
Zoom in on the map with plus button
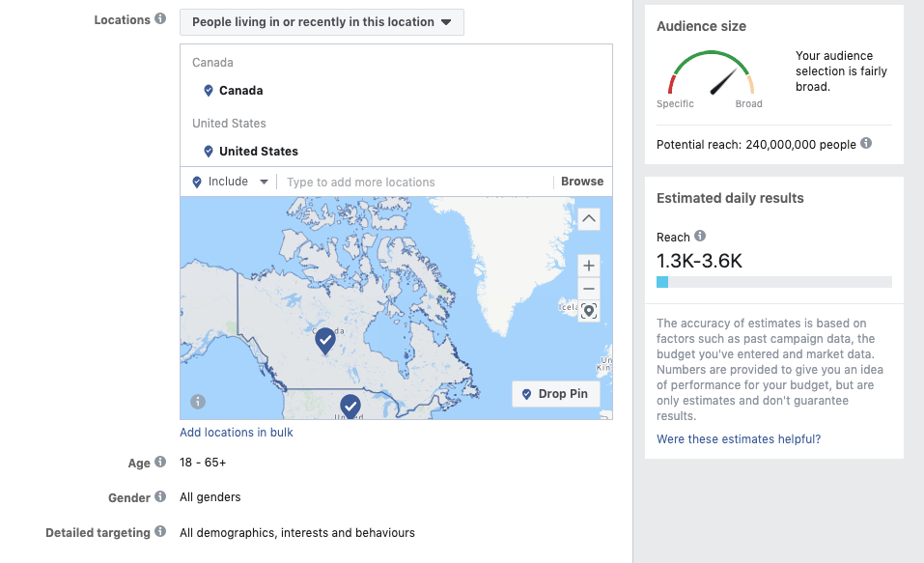[589, 266]
